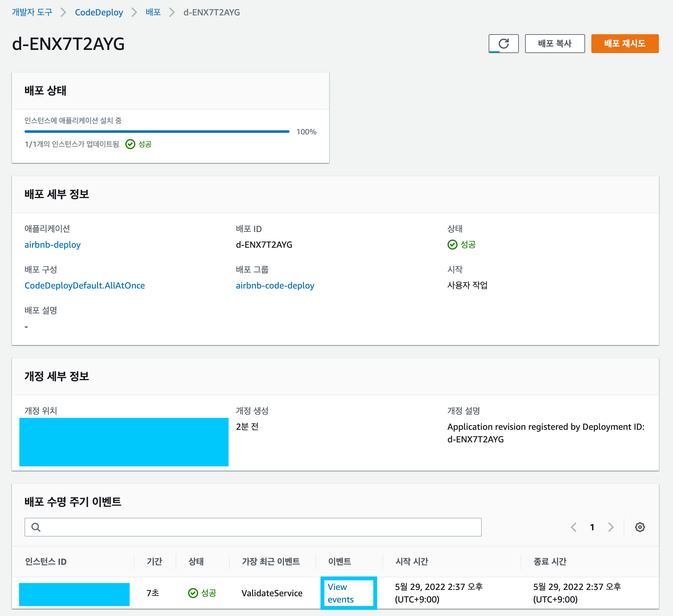Click the refresh deployment icon button
The height and width of the screenshot is (616, 673).
pyautogui.click(x=503, y=43)
